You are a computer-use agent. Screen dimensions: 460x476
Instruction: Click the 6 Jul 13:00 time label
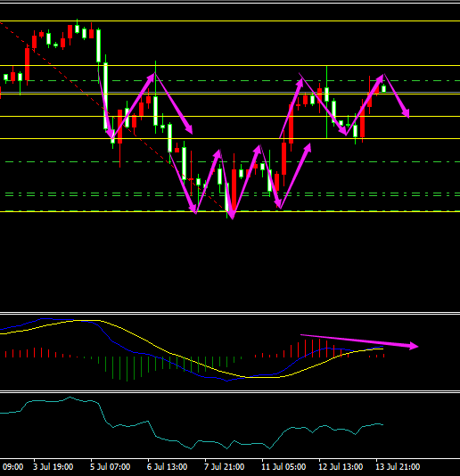[168, 466]
